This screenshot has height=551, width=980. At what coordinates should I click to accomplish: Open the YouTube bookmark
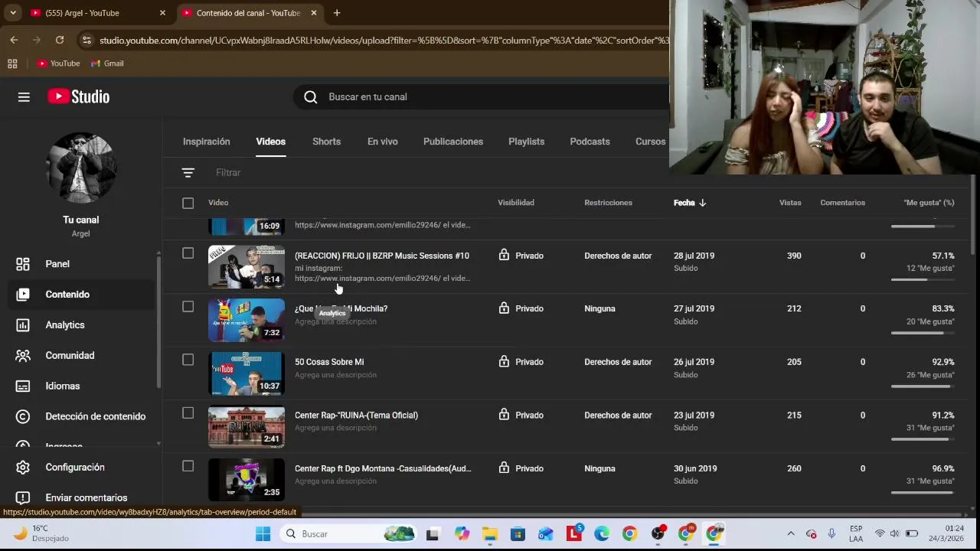58,64
